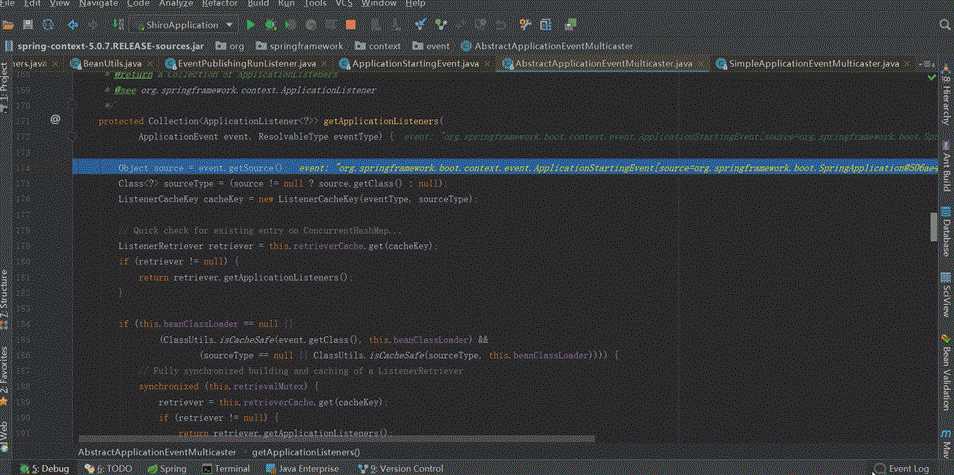The image size is (954, 475).
Task: Click the Run with Coverage icon
Action: click(291, 25)
